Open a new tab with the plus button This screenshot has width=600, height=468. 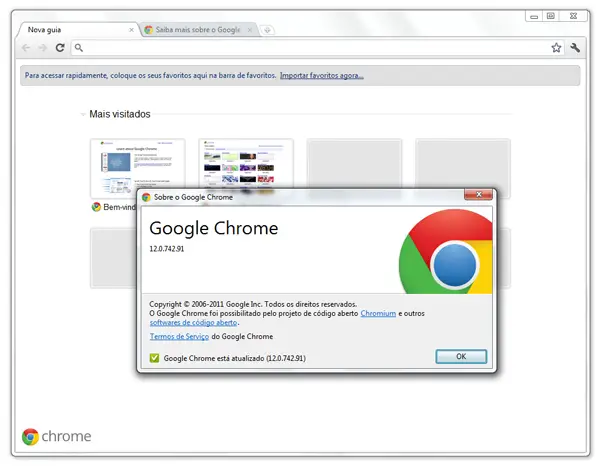point(267,31)
